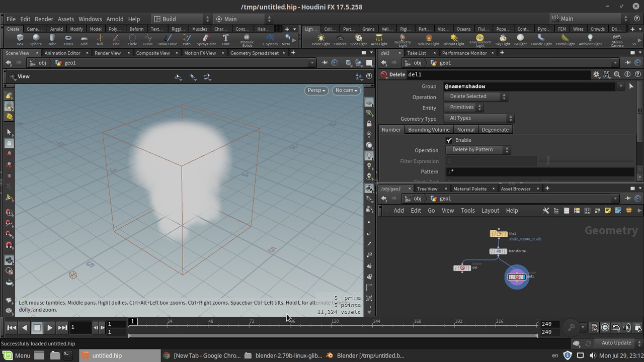Jump to the last frame
This screenshot has width=644, height=362.
pyautogui.click(x=62, y=328)
